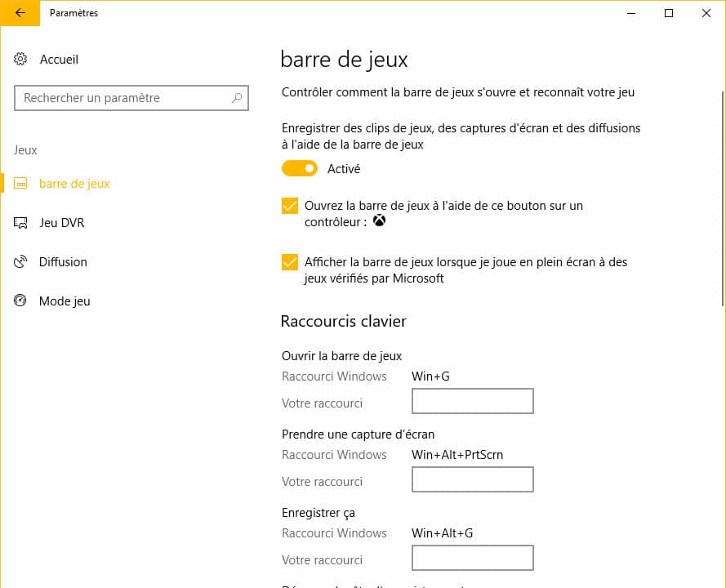Click the Activé toggle label
This screenshot has width=726, height=588.
344,168
